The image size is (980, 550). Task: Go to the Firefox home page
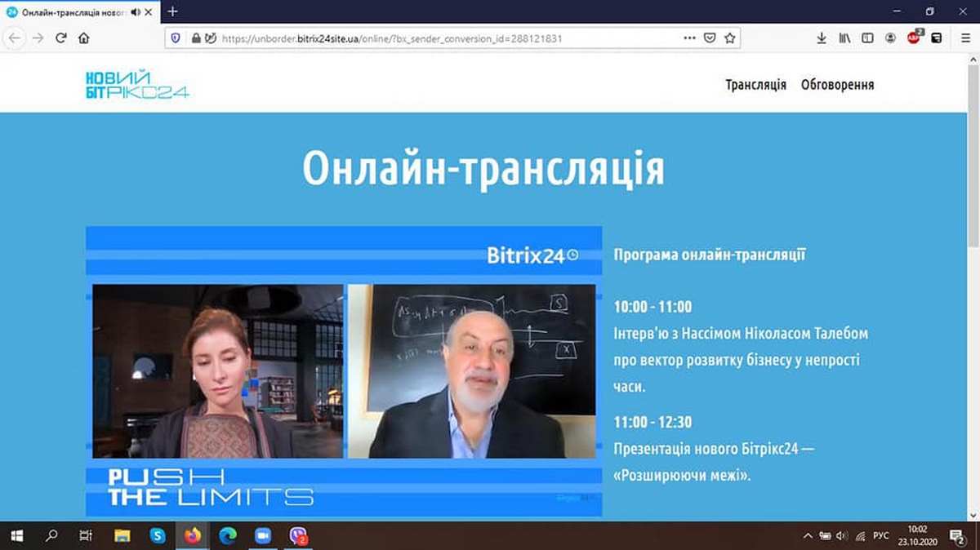pos(83,38)
